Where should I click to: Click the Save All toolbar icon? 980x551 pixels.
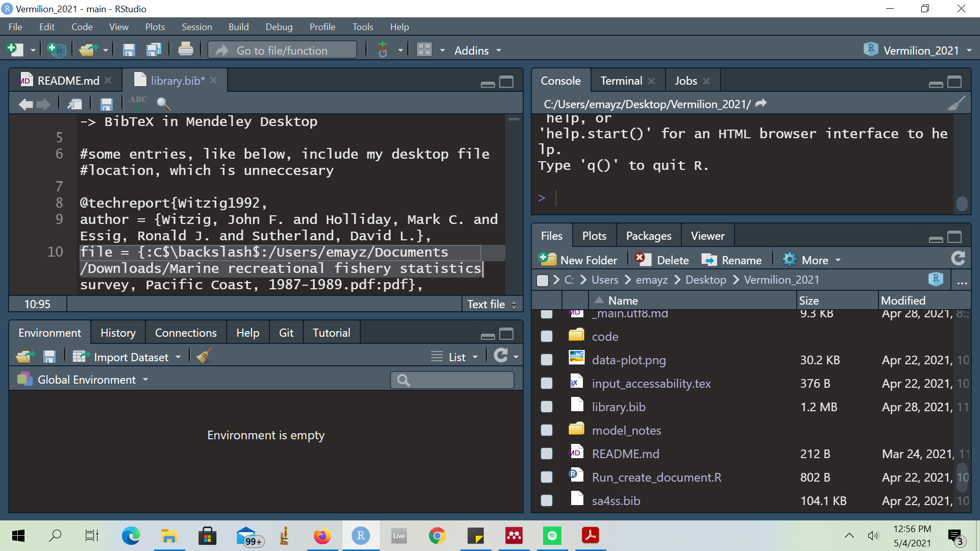point(154,49)
